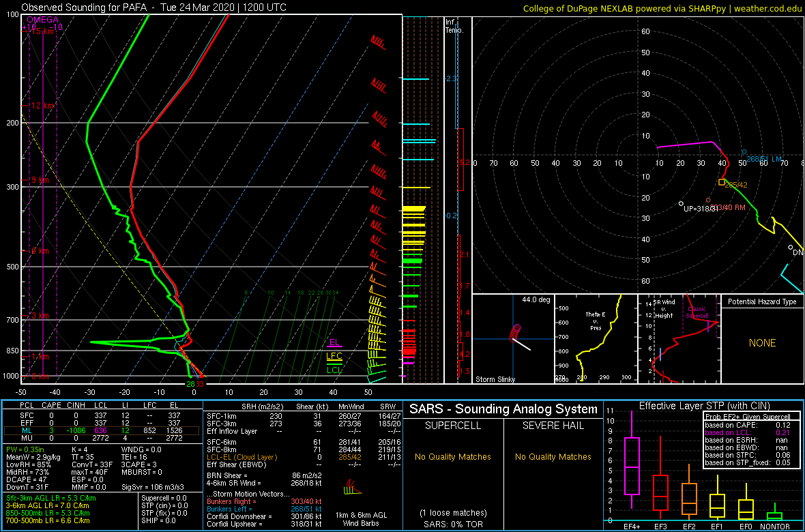Click the 'DCAPE = 47' value
Viewport: 805px width, 532px height.
point(27,480)
